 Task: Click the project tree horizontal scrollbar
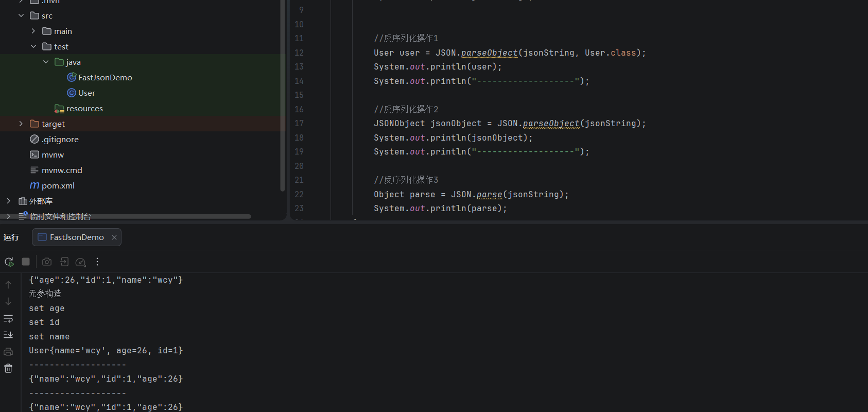click(x=126, y=217)
